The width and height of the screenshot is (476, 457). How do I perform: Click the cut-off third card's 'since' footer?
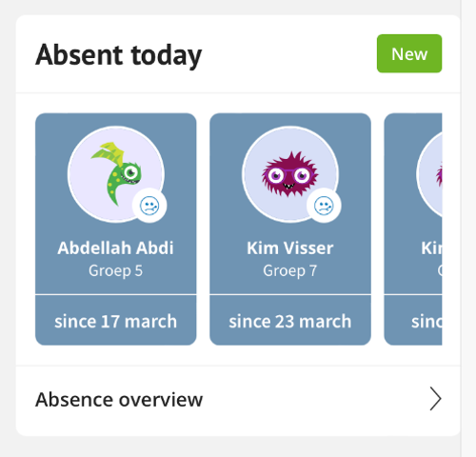(413, 321)
